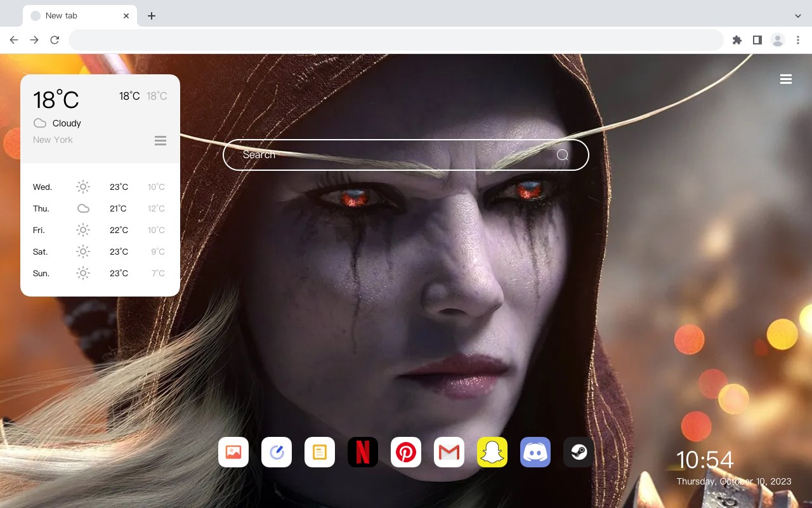Open the yellow notes shortcut icon
Screen dimensions: 812x508
320,452
